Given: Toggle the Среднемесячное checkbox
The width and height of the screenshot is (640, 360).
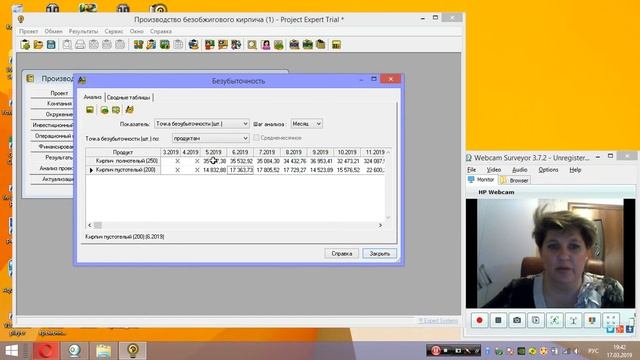Looking at the screenshot, I should (256, 138).
